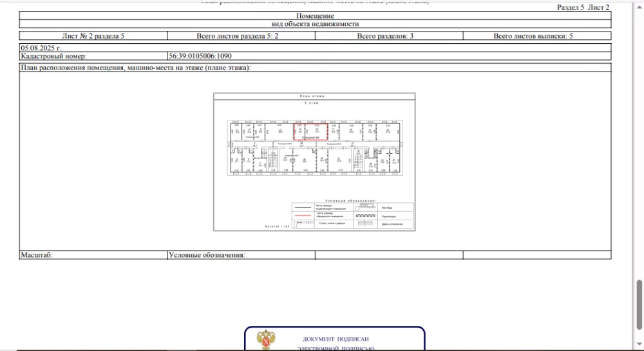Click the black line sample in the legend
644x351 pixels.
302,207
